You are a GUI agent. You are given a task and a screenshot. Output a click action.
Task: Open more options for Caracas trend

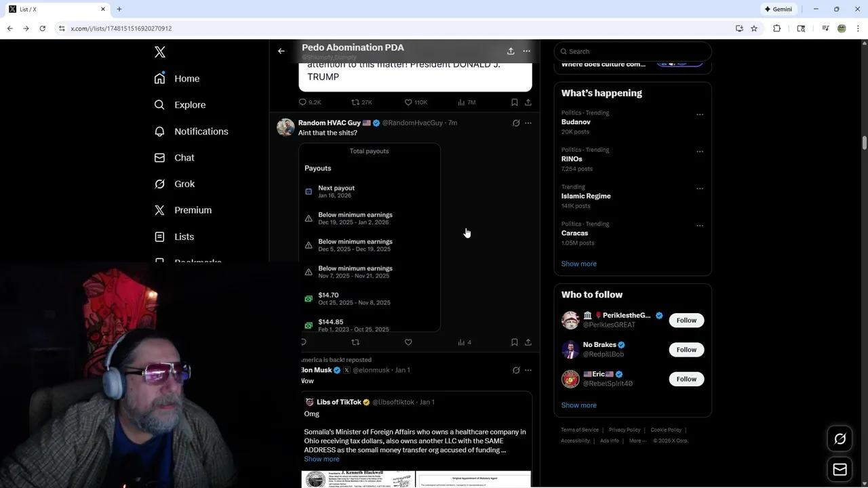[x=700, y=226]
